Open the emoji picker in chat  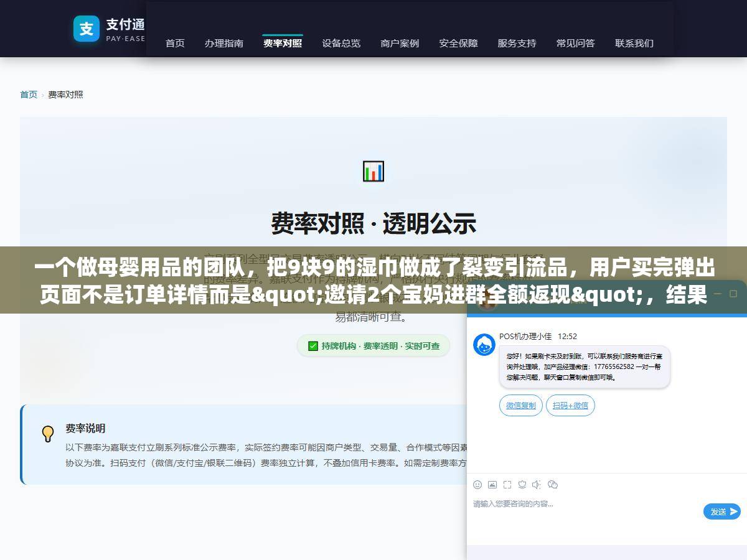[x=477, y=485]
